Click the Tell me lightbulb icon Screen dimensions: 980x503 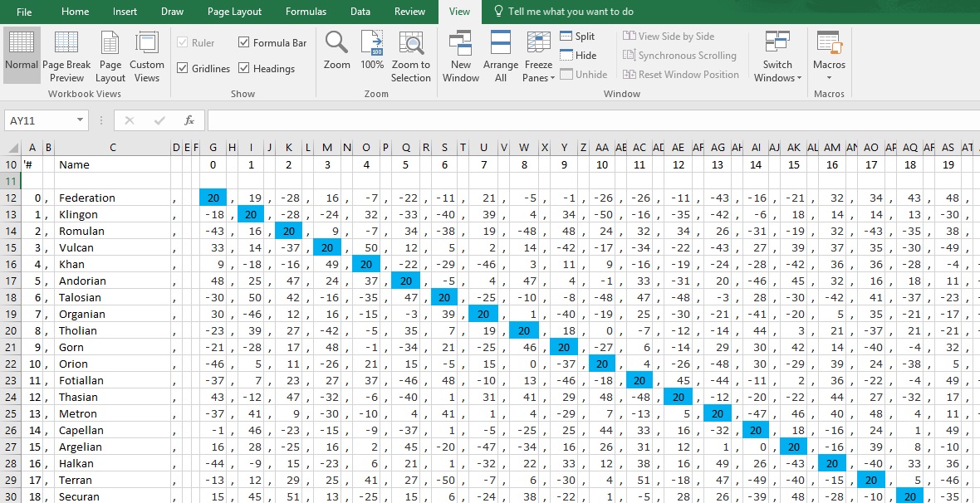498,12
